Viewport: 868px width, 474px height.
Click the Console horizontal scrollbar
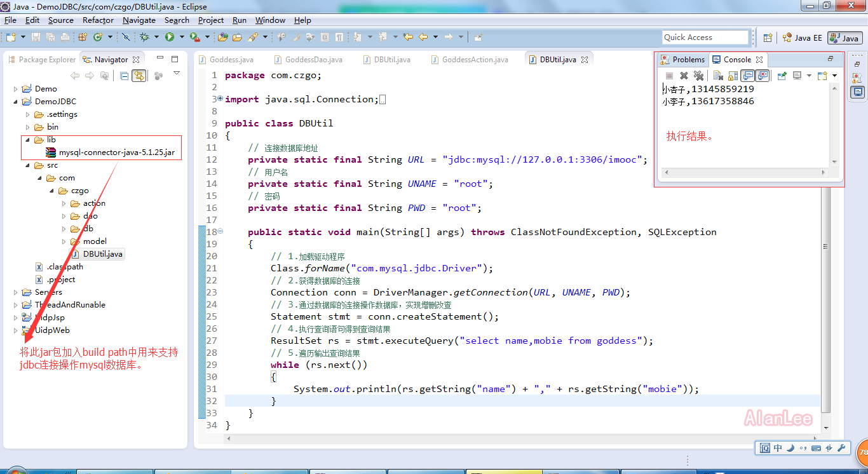click(x=746, y=173)
